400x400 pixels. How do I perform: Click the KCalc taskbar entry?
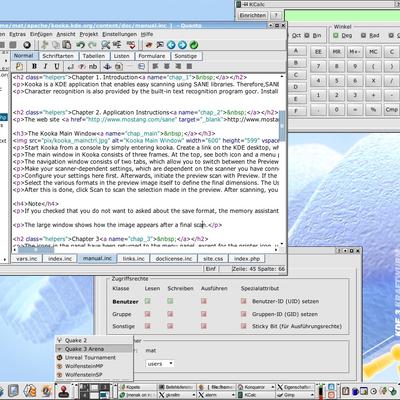255,395
